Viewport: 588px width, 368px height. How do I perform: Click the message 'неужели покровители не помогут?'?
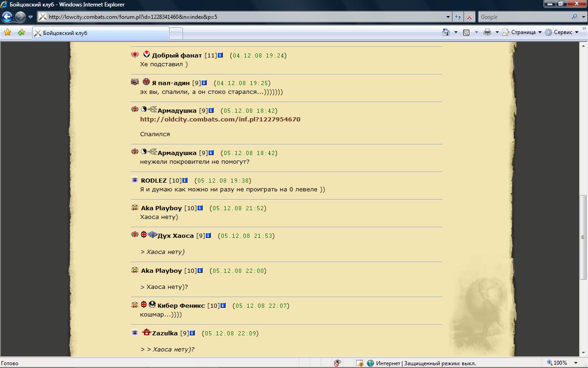[195, 162]
